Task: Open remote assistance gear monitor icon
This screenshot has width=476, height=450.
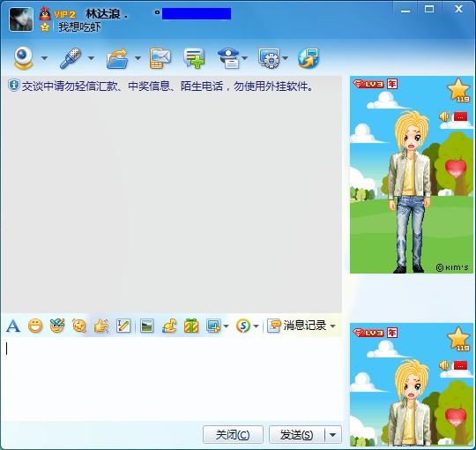Action: [269, 58]
